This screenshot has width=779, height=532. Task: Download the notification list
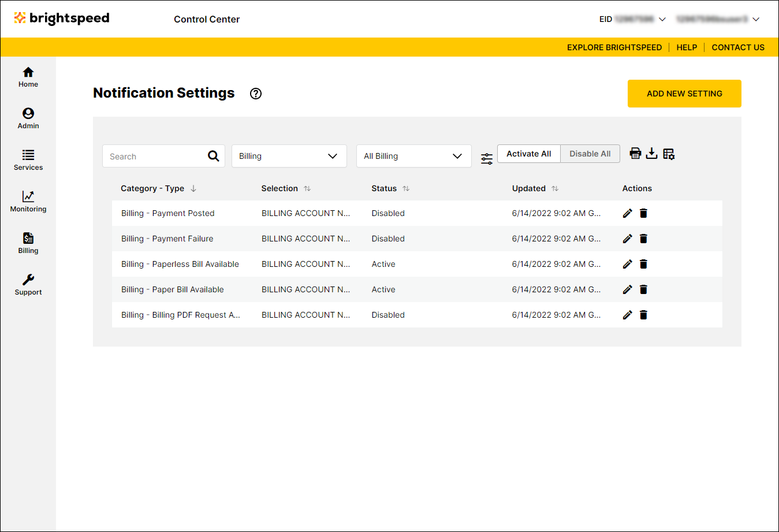pos(651,153)
